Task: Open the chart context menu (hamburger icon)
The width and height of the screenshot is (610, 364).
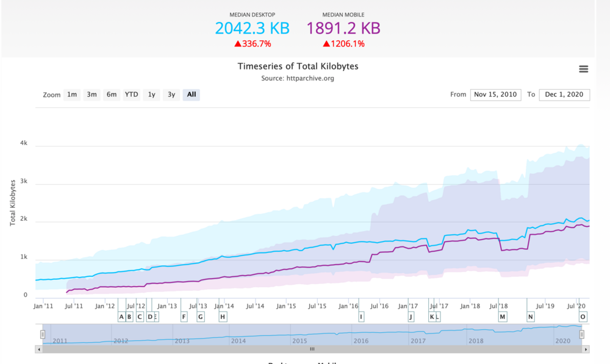Action: coord(583,70)
